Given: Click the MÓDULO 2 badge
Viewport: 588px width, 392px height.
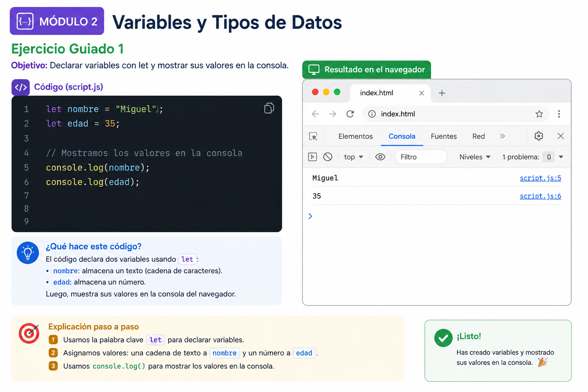Looking at the screenshot, I should (x=57, y=21).
